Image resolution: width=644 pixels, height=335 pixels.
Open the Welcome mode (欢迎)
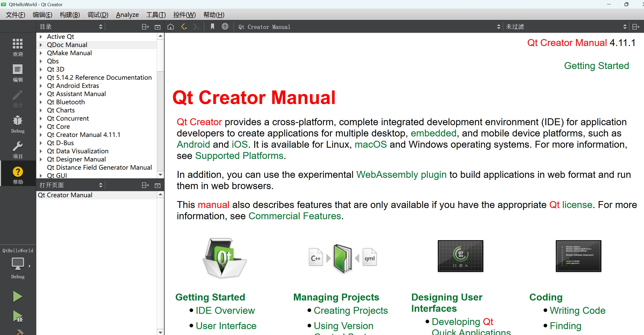pyautogui.click(x=18, y=47)
